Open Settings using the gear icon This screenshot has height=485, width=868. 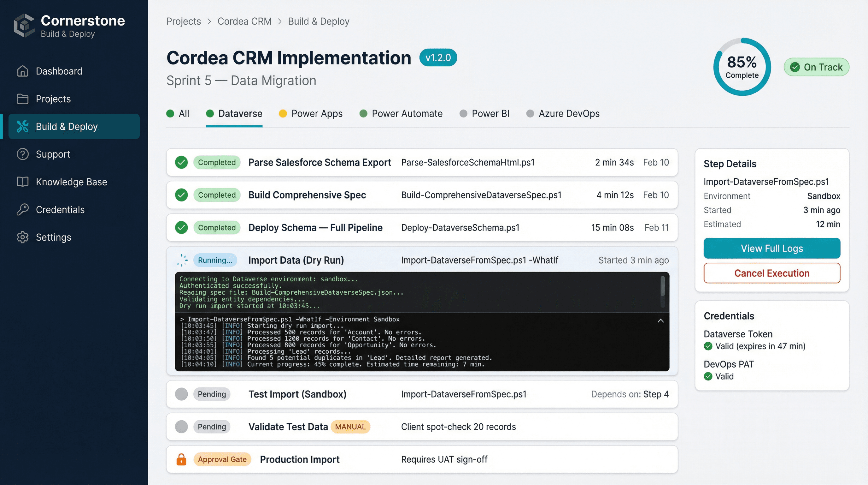(23, 237)
